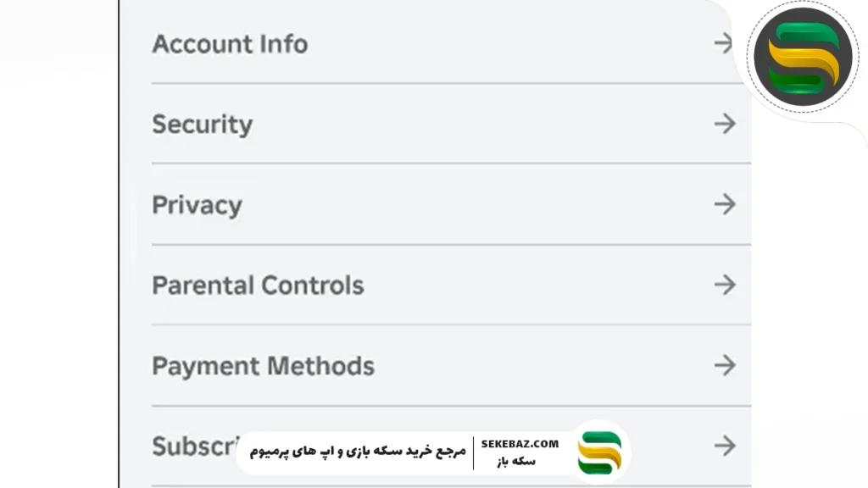This screenshot has width=868, height=488.
Task: Expand the Parental Controls settings section
Action: pos(424,285)
